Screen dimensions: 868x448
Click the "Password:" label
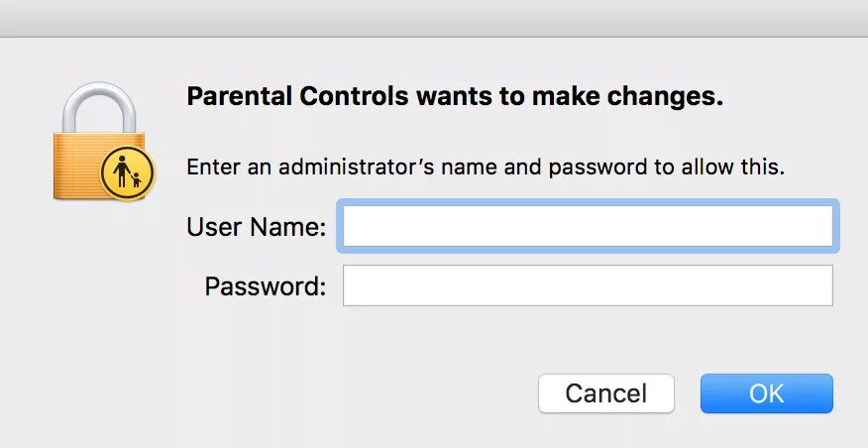point(265,286)
